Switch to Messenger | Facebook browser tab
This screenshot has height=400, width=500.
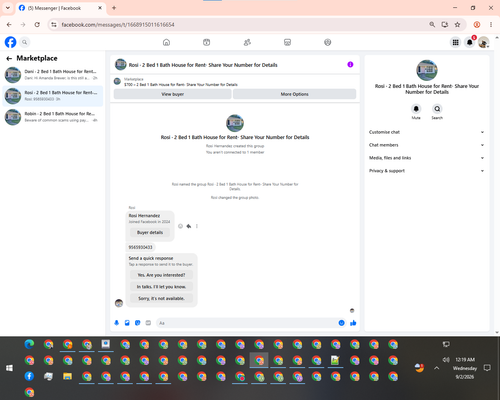click(x=61, y=8)
